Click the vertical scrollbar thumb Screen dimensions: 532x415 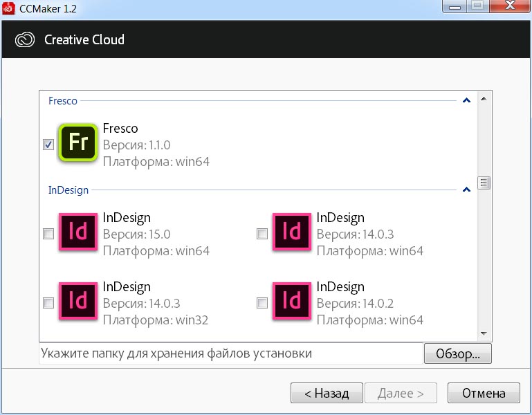click(484, 183)
